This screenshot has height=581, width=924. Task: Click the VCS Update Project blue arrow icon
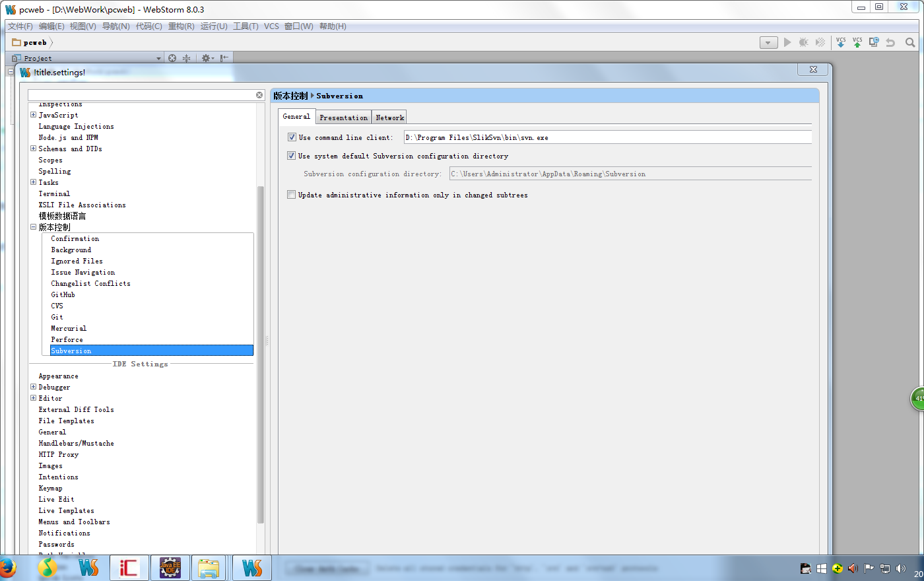(841, 42)
